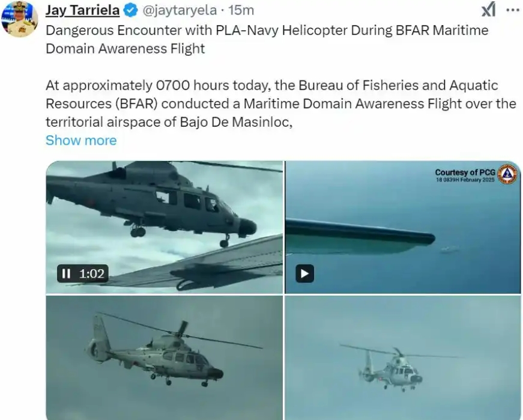Click the tweet headline about Dangerous Encounter
This screenshot has height=420, width=523.
click(x=267, y=40)
